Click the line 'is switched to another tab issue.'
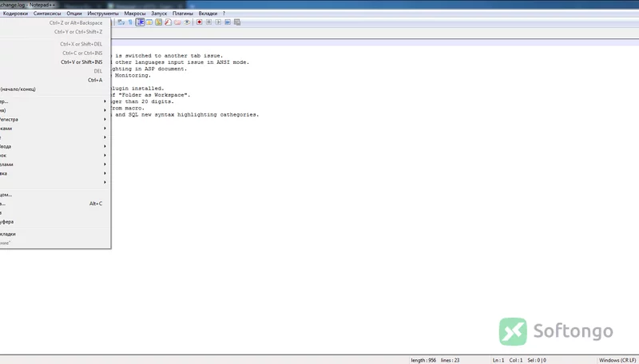This screenshot has height=364, width=639. click(x=169, y=56)
